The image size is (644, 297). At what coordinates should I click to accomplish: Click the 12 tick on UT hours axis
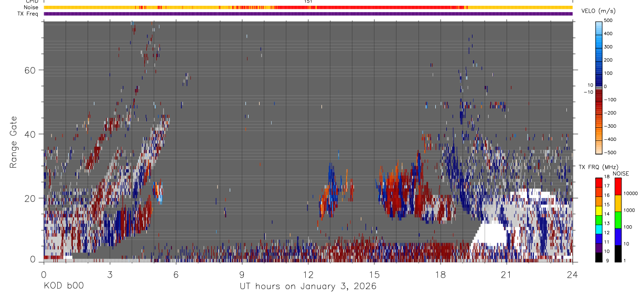(x=308, y=274)
